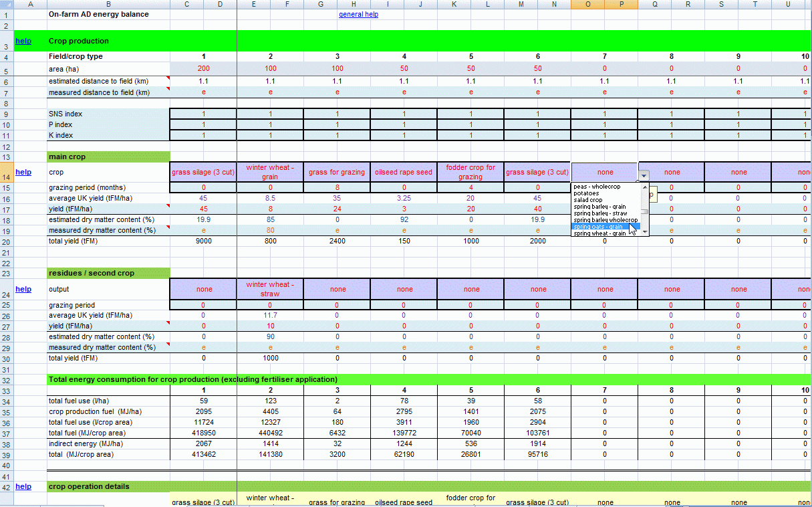The width and height of the screenshot is (812, 507).
Task: Click field 1 area cell showing 200
Action: [x=203, y=69]
